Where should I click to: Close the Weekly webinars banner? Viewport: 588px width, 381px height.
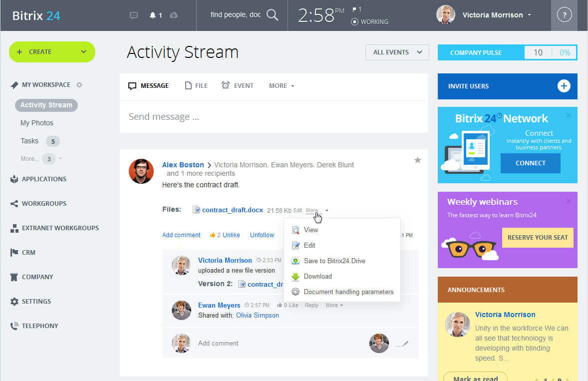tap(569, 201)
